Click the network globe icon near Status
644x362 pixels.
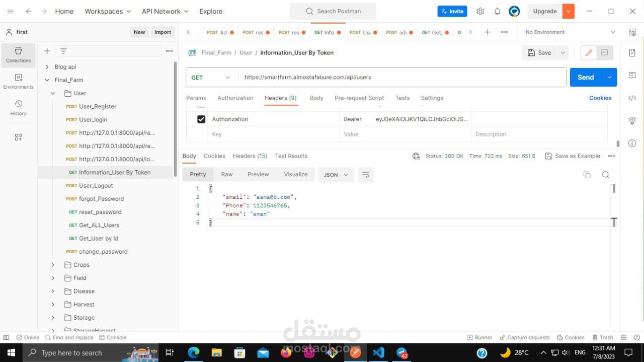[x=416, y=156]
